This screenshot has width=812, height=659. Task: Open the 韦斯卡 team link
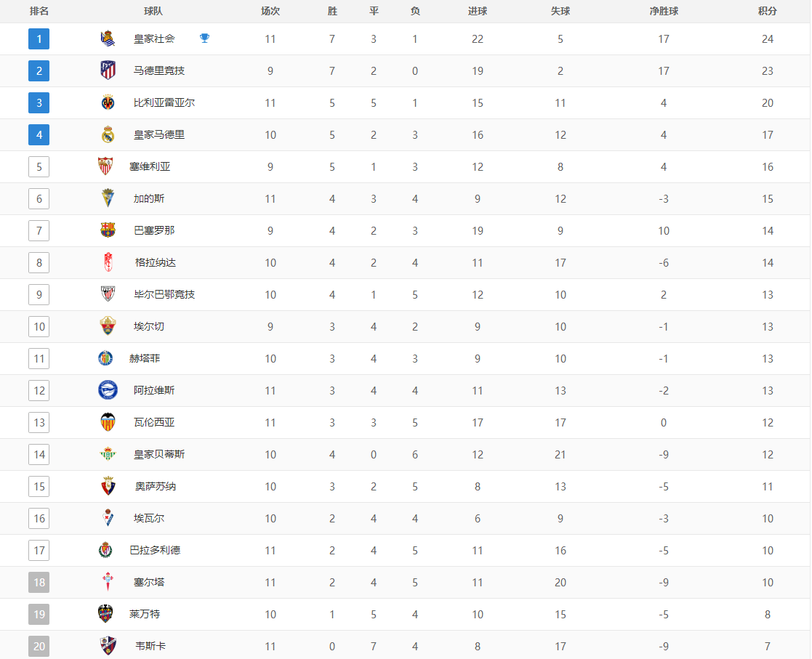[150, 646]
